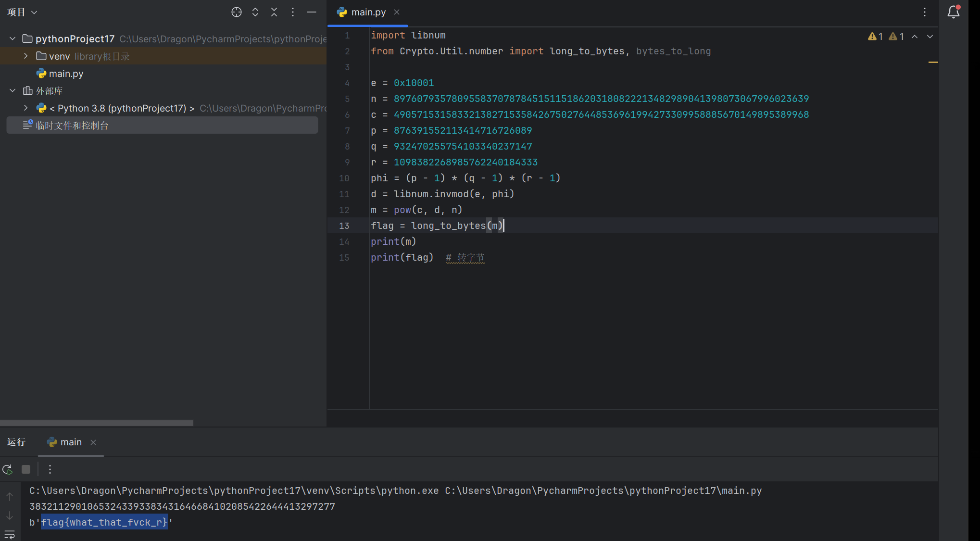The image size is (980, 541).
Task: Click the locate-opened-file crosshair icon
Action: [236, 13]
